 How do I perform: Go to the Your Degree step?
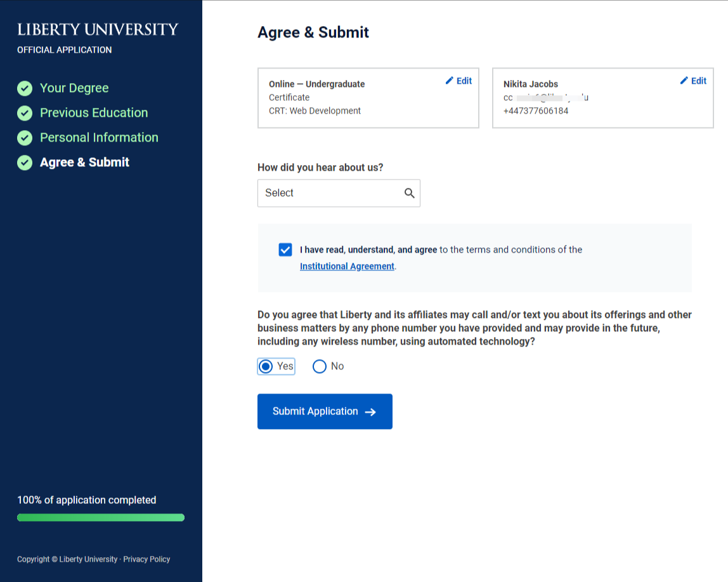[74, 88]
